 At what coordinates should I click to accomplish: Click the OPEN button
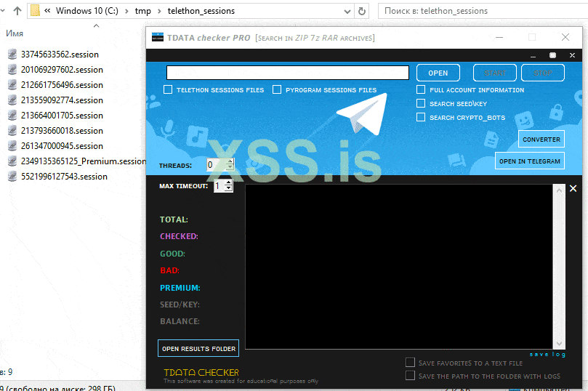(438, 73)
